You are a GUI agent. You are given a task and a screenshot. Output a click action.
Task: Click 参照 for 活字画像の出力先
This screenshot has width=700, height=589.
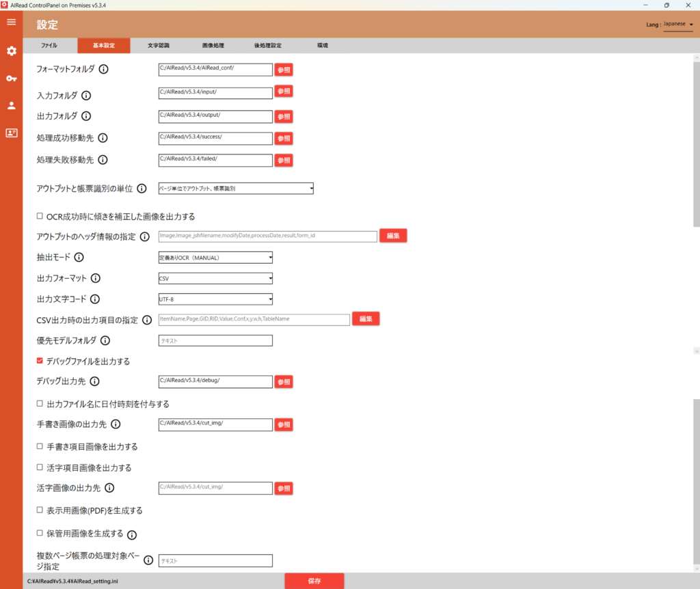click(x=284, y=489)
